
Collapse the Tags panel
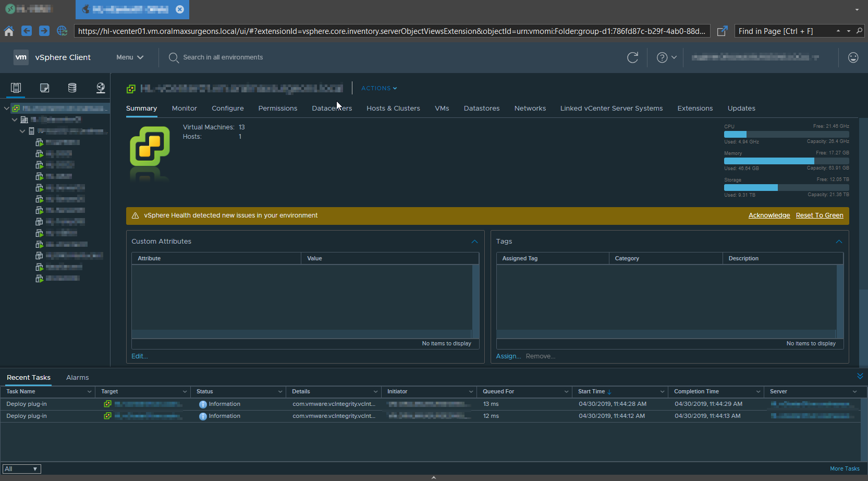click(x=839, y=242)
